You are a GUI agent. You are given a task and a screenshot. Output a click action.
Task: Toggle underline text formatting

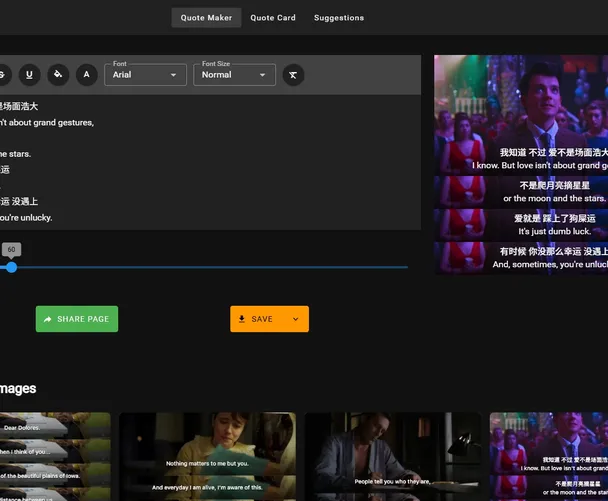coord(29,74)
